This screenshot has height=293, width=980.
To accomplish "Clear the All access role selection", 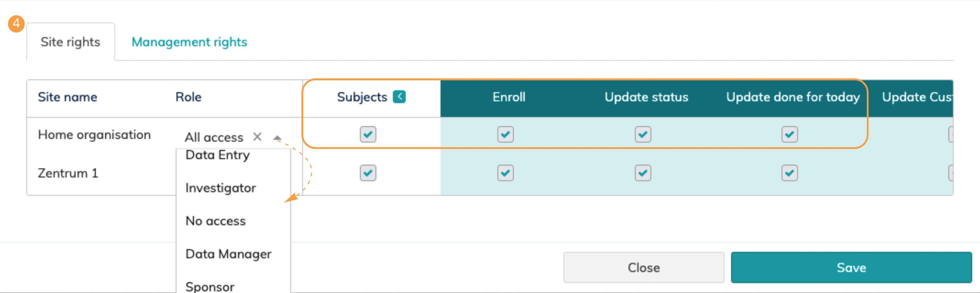I will coord(257,137).
